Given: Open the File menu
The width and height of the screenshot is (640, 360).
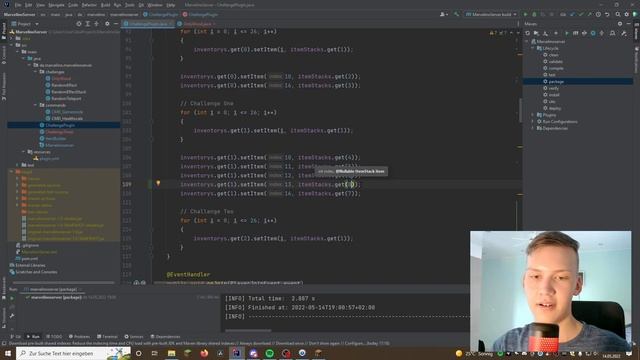Looking at the screenshot, I should click(18, 5).
